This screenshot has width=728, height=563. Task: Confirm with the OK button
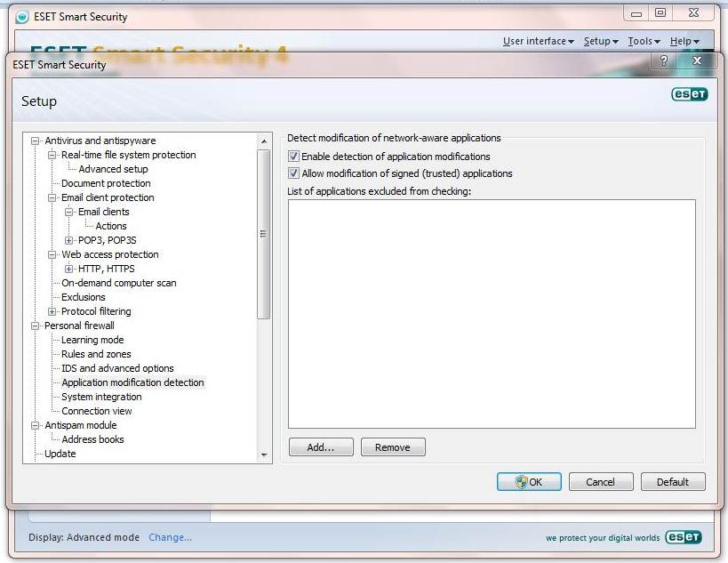coord(529,482)
